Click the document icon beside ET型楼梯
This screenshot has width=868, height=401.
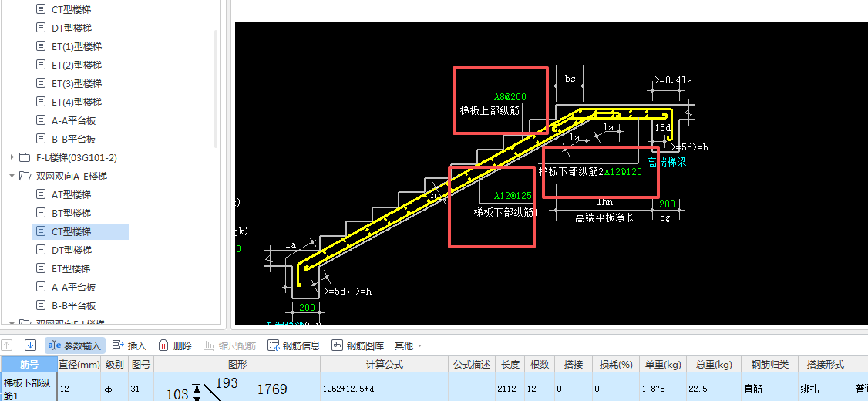40,268
